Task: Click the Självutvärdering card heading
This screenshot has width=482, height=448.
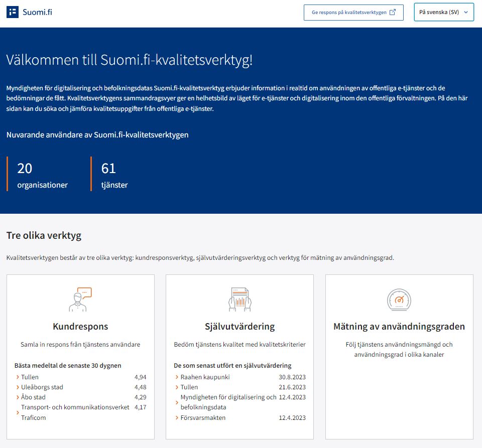Action: (x=239, y=327)
